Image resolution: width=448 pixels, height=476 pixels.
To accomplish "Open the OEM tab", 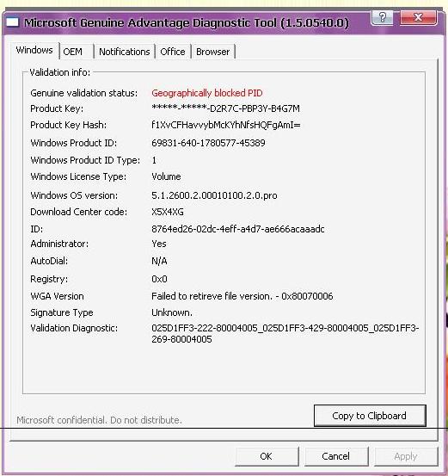I will (73, 52).
